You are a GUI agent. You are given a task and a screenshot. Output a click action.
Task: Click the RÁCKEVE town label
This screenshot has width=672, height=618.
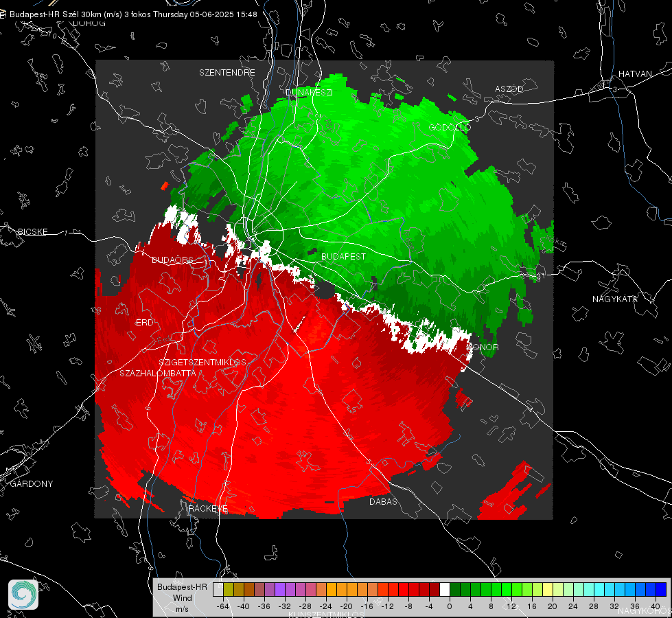point(208,509)
